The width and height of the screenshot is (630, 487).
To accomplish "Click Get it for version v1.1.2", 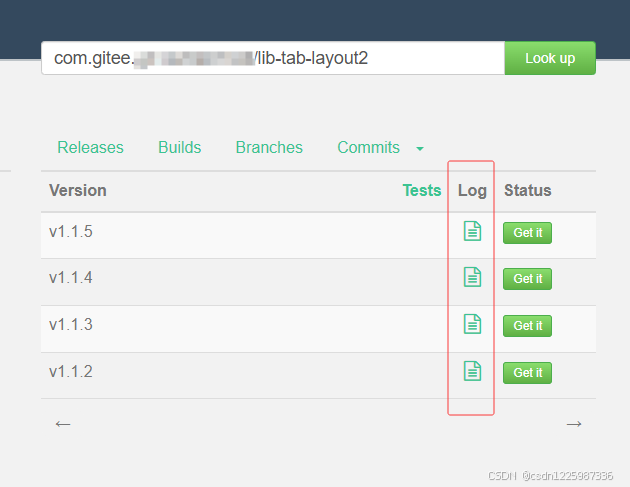I will click(x=527, y=372).
